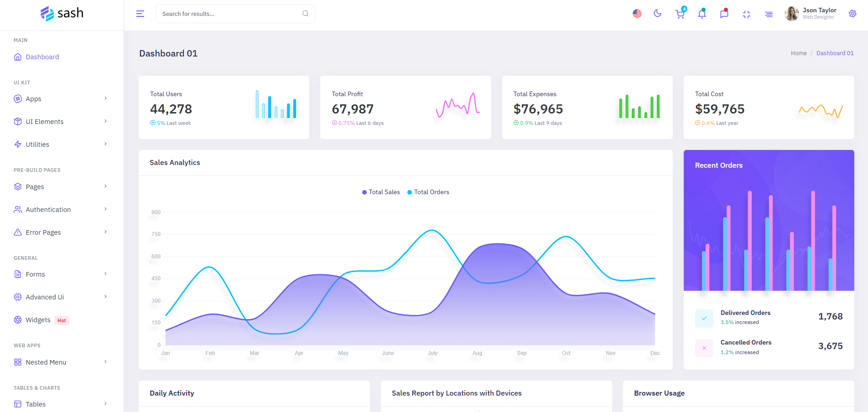The image size is (868, 412).
Task: Click the Sales Analytics heading
Action: 175,163
